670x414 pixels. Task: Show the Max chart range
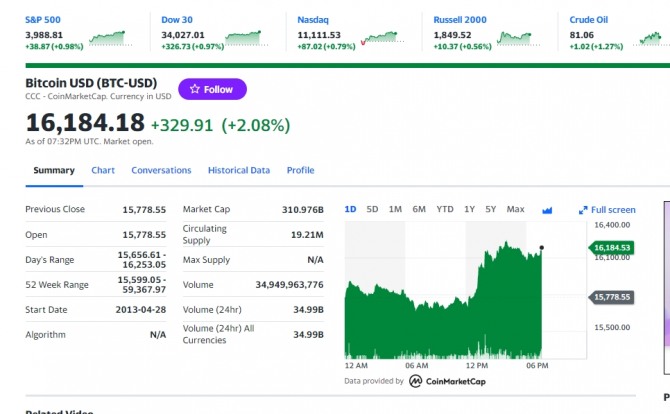[515, 209]
